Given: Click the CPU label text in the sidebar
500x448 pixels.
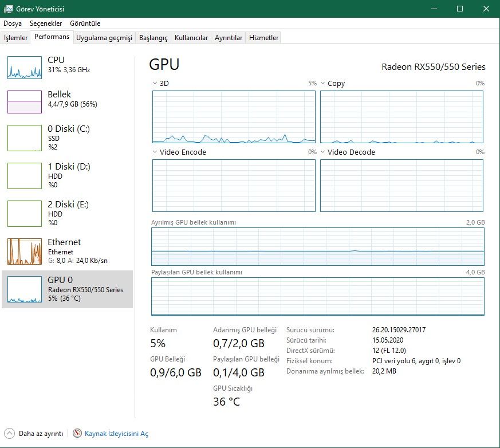Looking at the screenshot, I should [56, 60].
